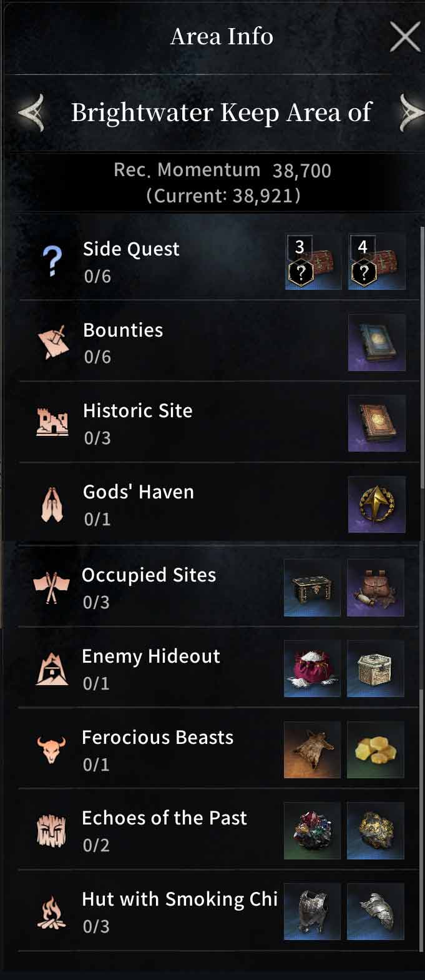This screenshot has width=425, height=980.
Task: Go to the next area with right arrow
Action: click(x=411, y=113)
